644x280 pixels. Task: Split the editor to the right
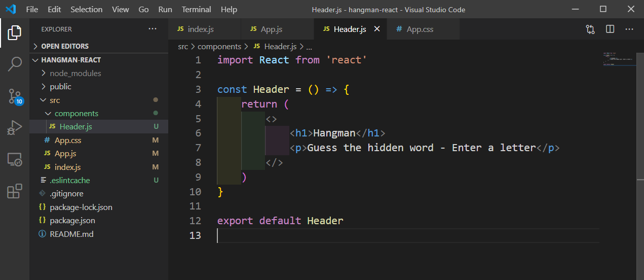[610, 29]
